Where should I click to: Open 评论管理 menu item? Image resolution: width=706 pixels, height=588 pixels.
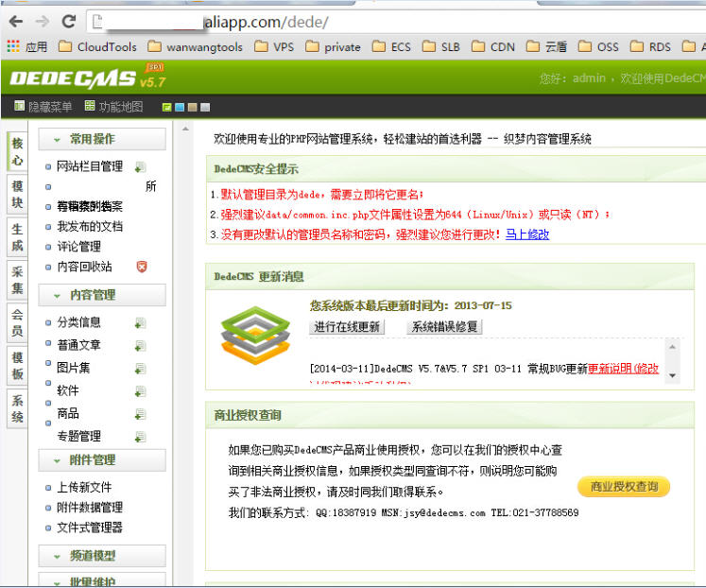point(78,247)
